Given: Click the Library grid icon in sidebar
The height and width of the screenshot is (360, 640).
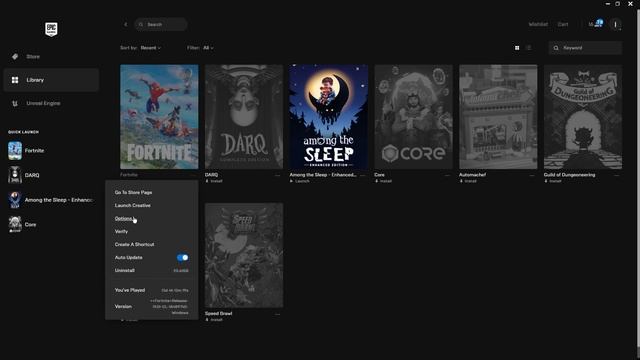Looking at the screenshot, I should click(x=15, y=80).
